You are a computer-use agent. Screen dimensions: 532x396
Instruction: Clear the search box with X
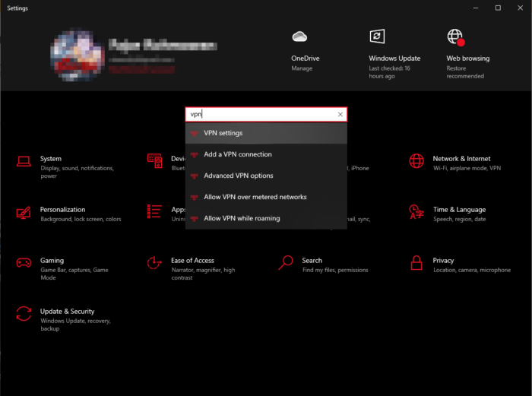(340, 114)
